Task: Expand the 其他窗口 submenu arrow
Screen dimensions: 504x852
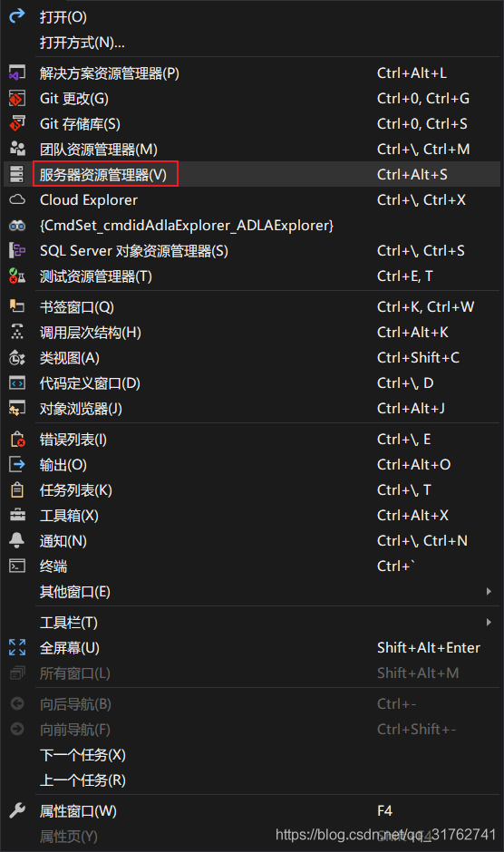Action: click(x=489, y=591)
